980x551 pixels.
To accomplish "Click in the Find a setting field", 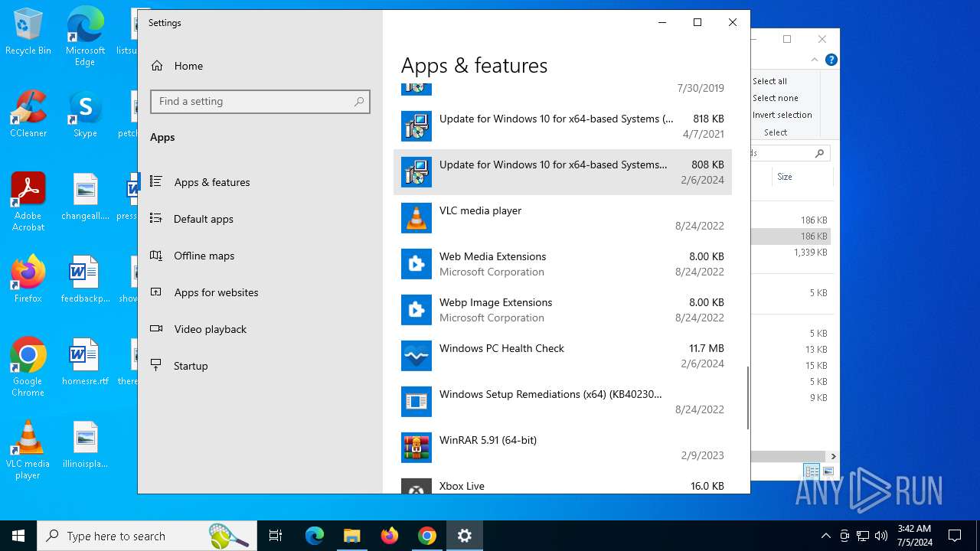I will point(260,102).
